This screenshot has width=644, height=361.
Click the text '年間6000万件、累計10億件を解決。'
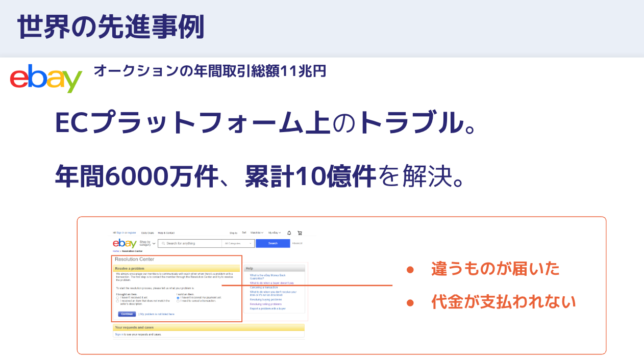click(259, 176)
